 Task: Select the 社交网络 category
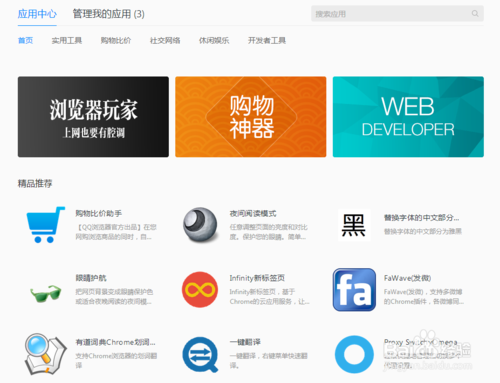(x=165, y=41)
